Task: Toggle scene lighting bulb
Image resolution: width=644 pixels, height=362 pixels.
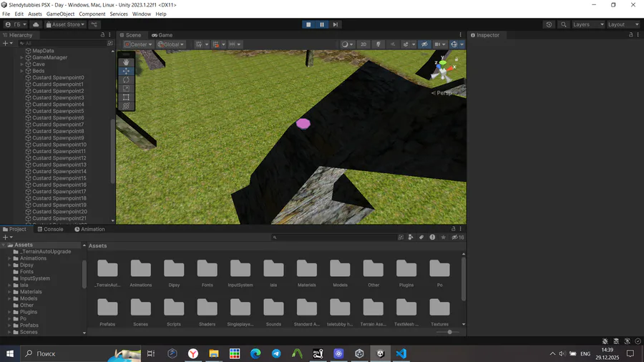Action: 379,44
